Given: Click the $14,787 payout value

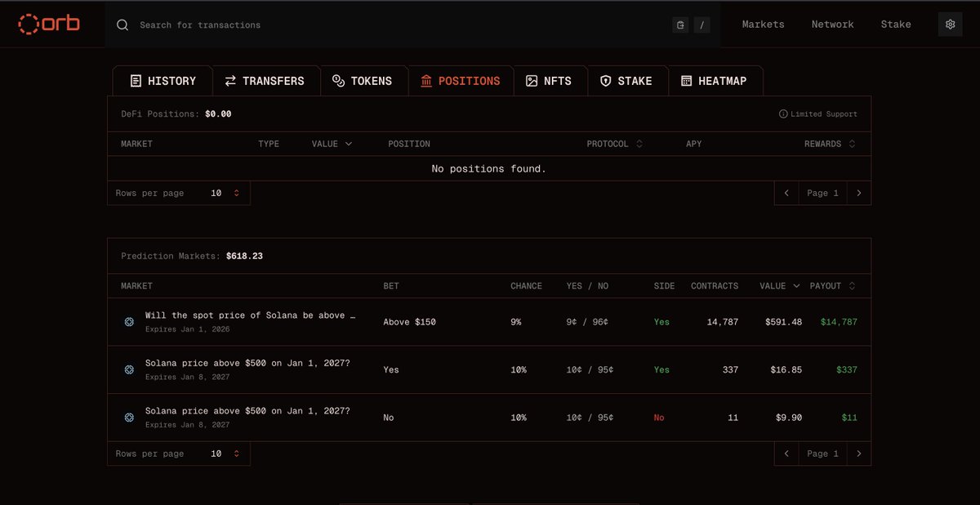Looking at the screenshot, I should click(x=839, y=322).
